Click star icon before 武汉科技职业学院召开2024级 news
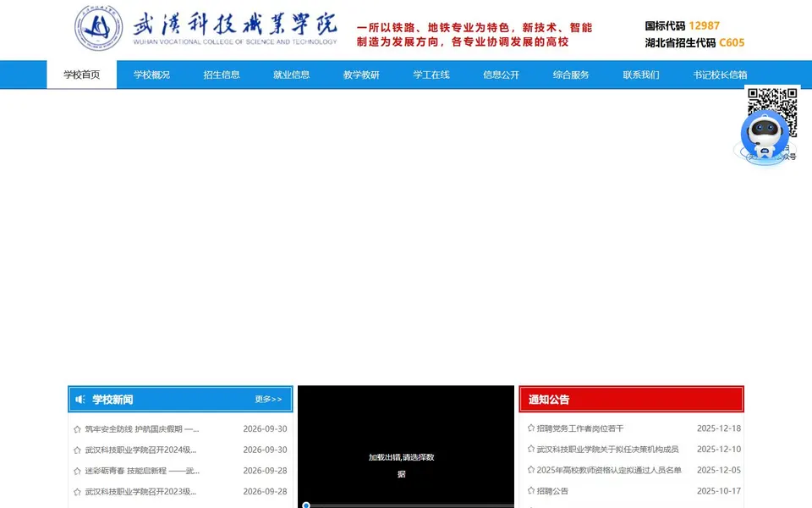This screenshot has width=812, height=508. tap(77, 450)
